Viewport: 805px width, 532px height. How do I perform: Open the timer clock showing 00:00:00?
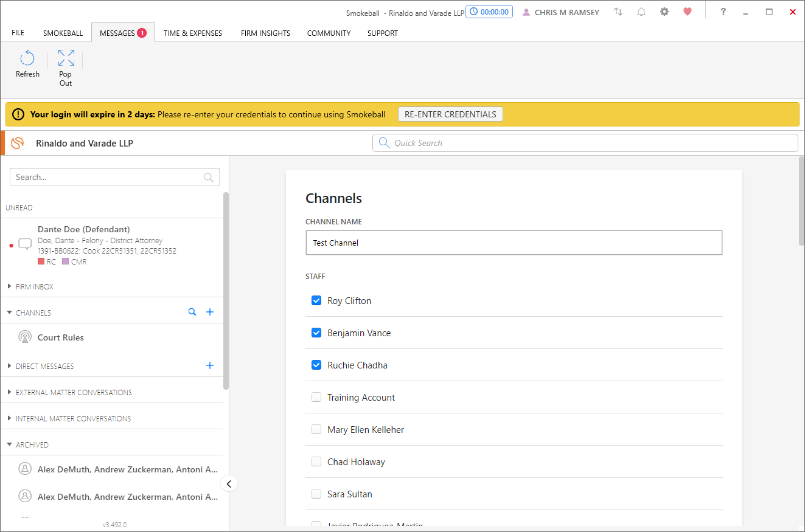click(x=489, y=12)
